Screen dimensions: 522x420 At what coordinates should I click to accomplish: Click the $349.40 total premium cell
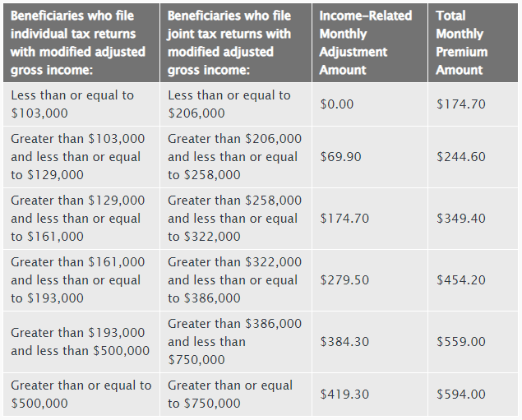click(473, 219)
